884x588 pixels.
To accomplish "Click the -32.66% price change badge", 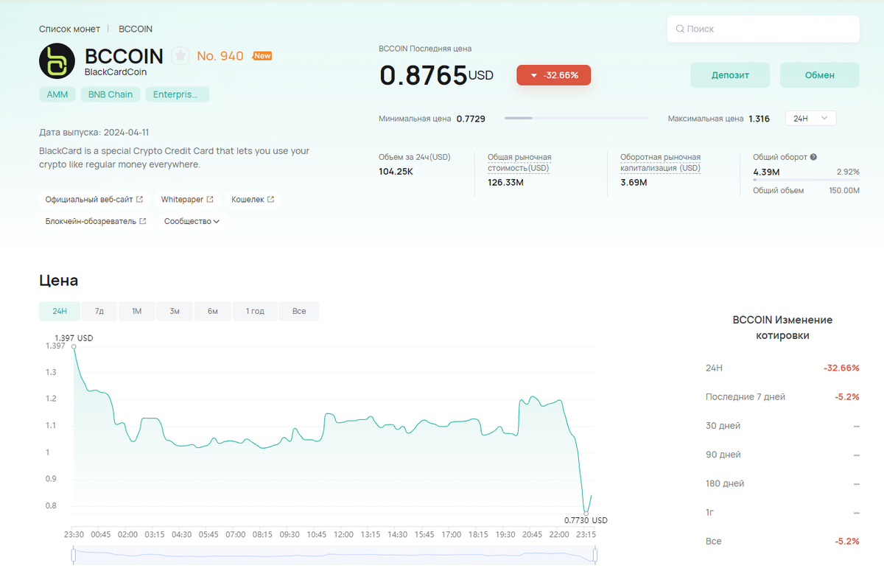I will pyautogui.click(x=554, y=75).
